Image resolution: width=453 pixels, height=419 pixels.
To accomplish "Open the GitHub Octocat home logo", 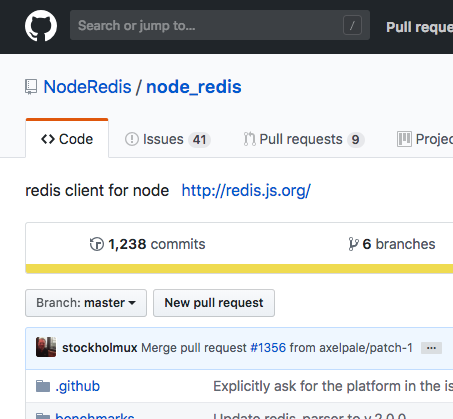I will [x=41, y=26].
